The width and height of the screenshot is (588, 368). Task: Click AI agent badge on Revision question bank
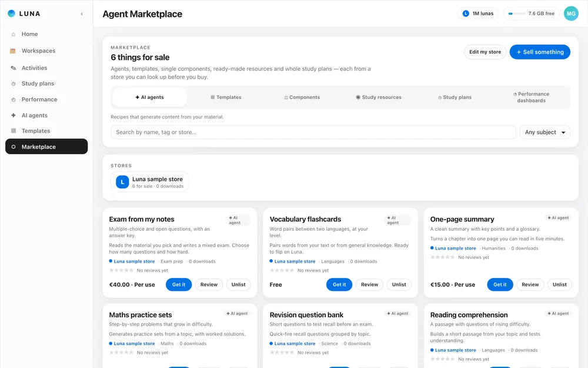point(397,314)
